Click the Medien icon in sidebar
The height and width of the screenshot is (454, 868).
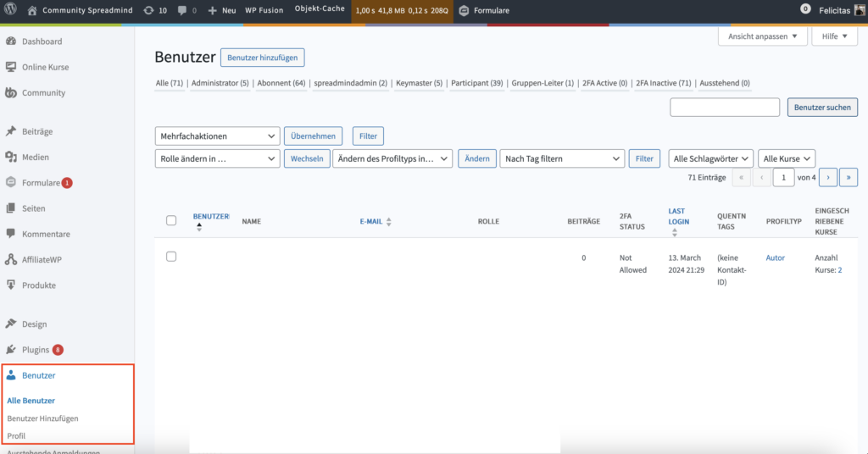11,157
